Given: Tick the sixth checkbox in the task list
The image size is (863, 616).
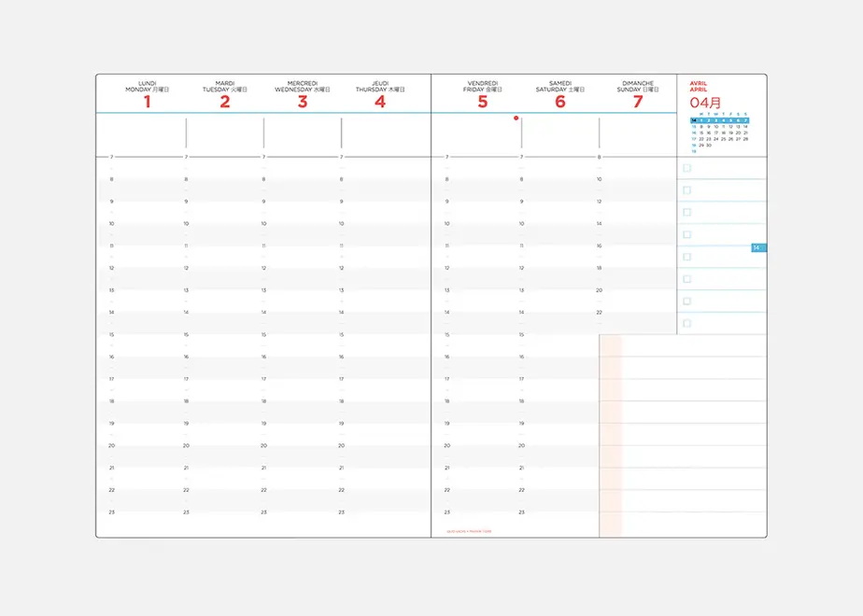Looking at the screenshot, I should pos(686,279).
